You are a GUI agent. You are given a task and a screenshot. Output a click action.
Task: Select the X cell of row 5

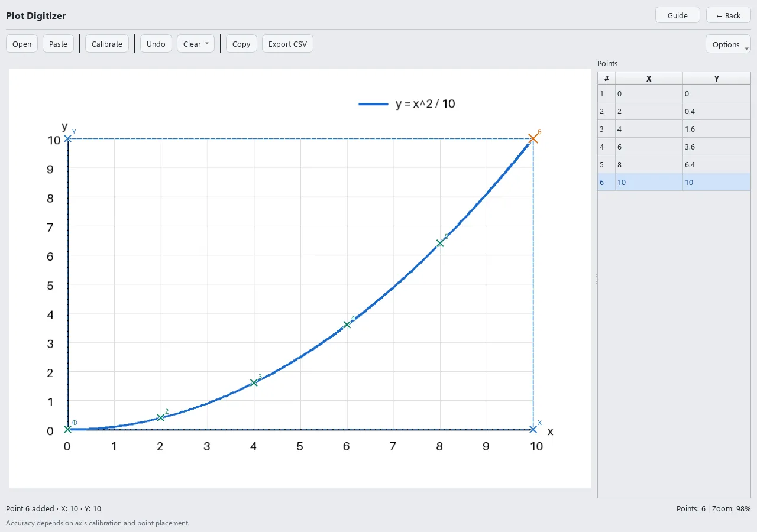[x=649, y=164]
